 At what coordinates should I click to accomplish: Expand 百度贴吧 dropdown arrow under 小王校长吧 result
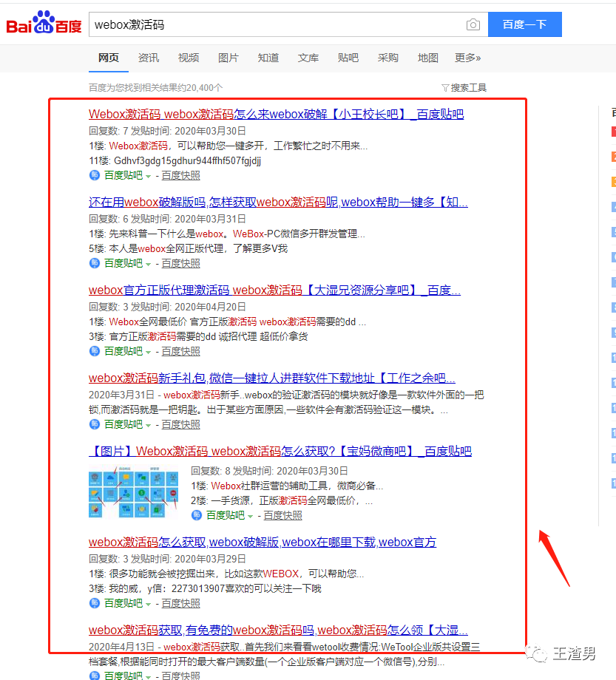pyautogui.click(x=149, y=176)
